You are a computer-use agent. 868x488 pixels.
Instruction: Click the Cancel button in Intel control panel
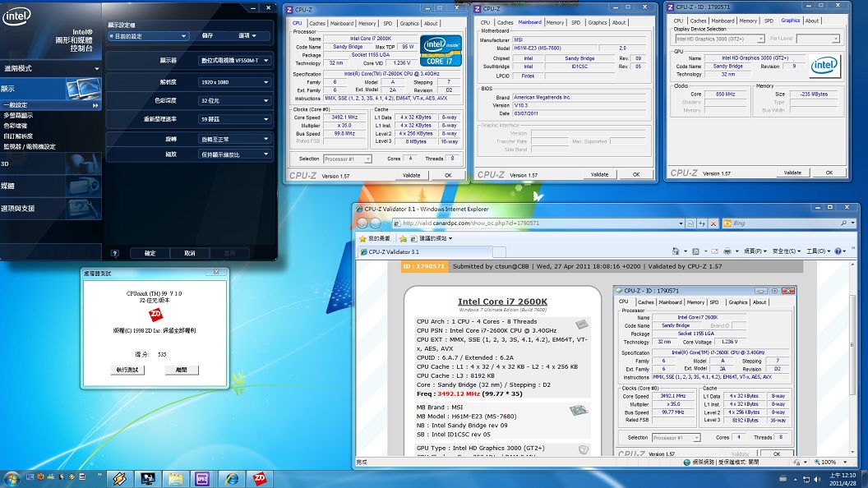pos(190,253)
